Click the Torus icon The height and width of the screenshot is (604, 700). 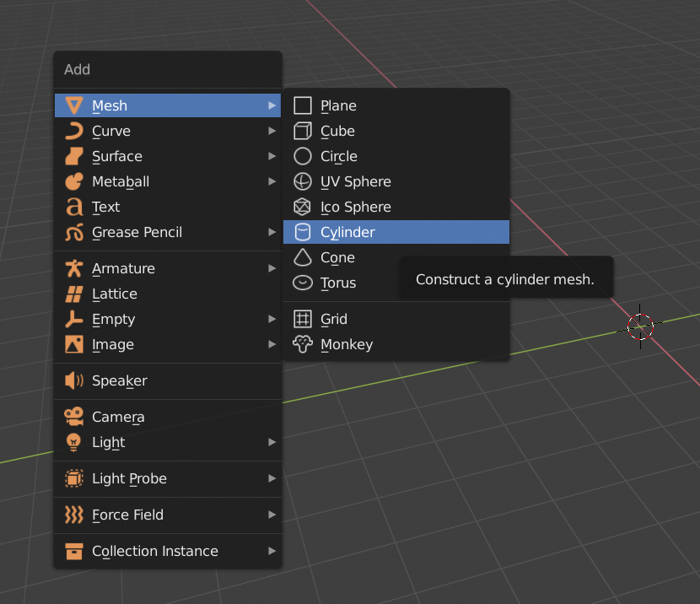pyautogui.click(x=303, y=283)
